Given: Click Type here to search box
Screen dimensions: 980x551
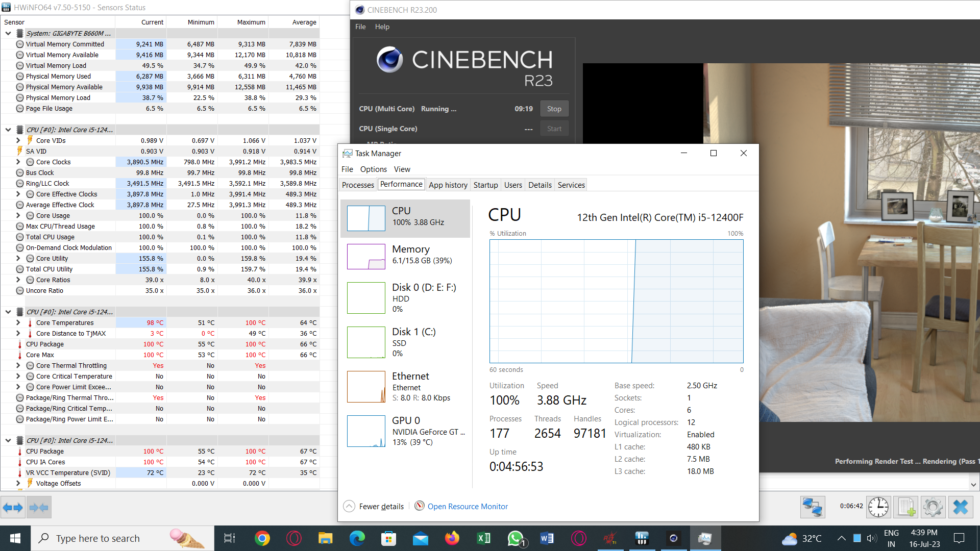Looking at the screenshot, I should [x=122, y=538].
